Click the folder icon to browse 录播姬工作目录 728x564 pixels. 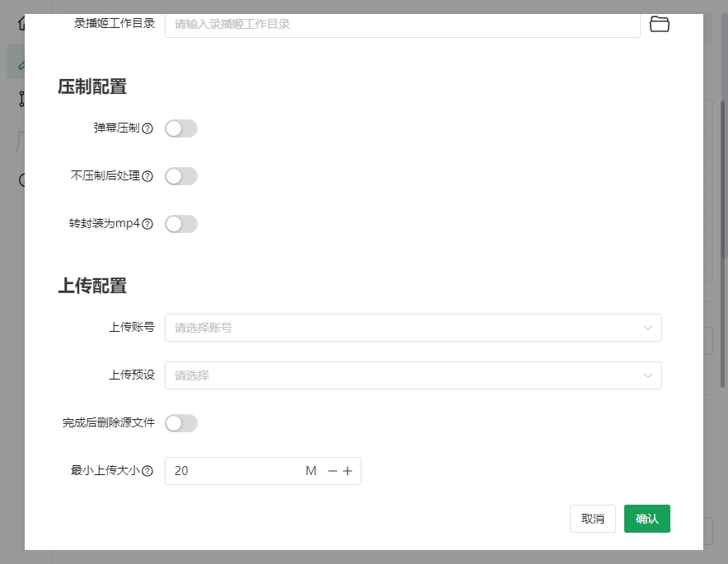click(x=659, y=24)
